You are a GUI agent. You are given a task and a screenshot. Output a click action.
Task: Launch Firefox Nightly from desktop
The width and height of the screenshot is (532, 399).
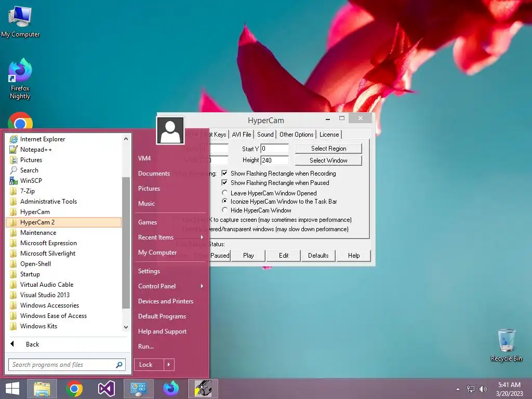click(x=20, y=79)
